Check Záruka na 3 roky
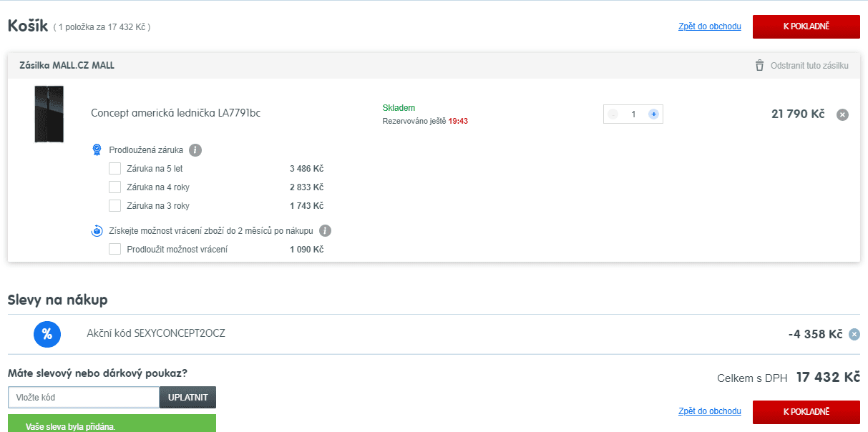 pyautogui.click(x=114, y=206)
